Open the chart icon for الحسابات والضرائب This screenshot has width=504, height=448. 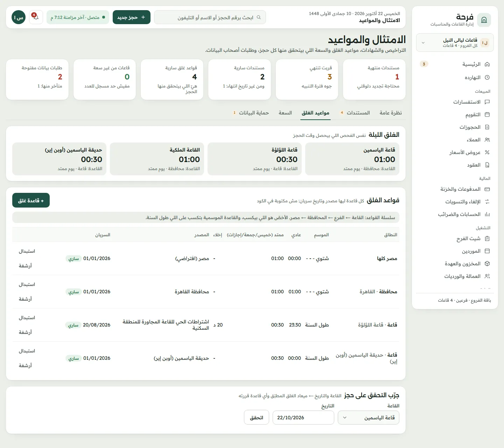coord(487,215)
